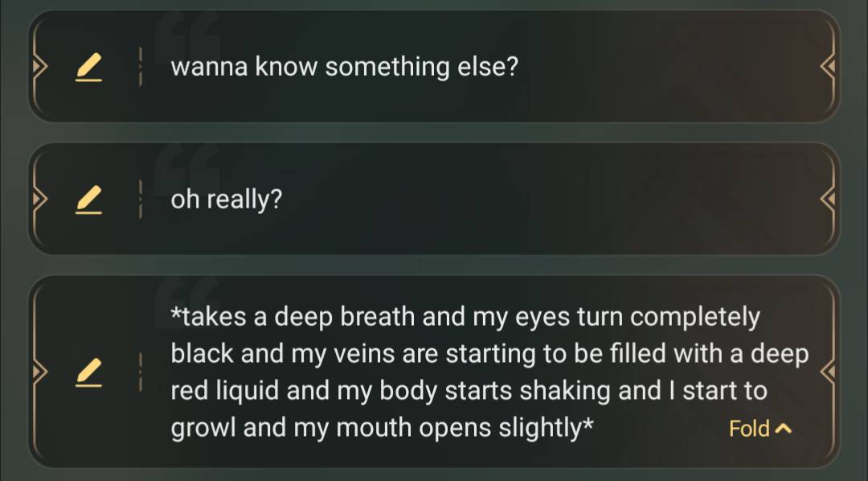Select the "wanna know something else?" message text
Image resolution: width=868 pixels, height=481 pixels.
[x=345, y=67]
